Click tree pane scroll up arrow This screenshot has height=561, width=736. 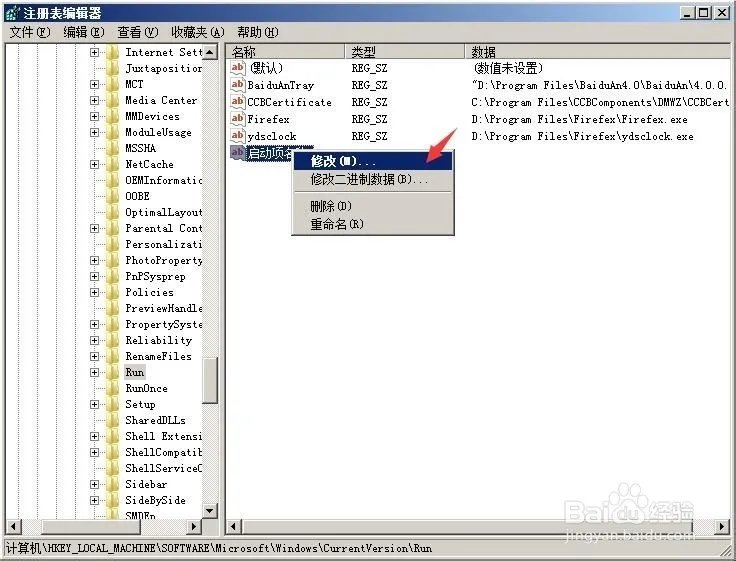tap(210, 52)
